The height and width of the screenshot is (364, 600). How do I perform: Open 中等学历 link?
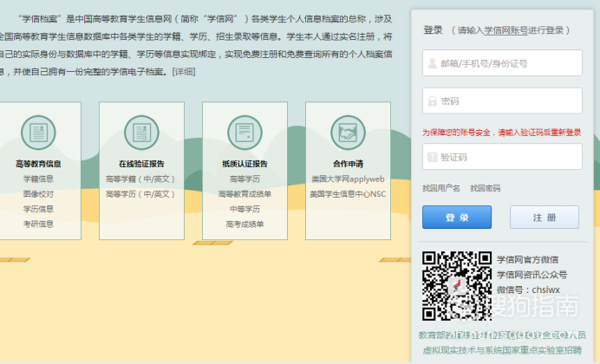(245, 209)
